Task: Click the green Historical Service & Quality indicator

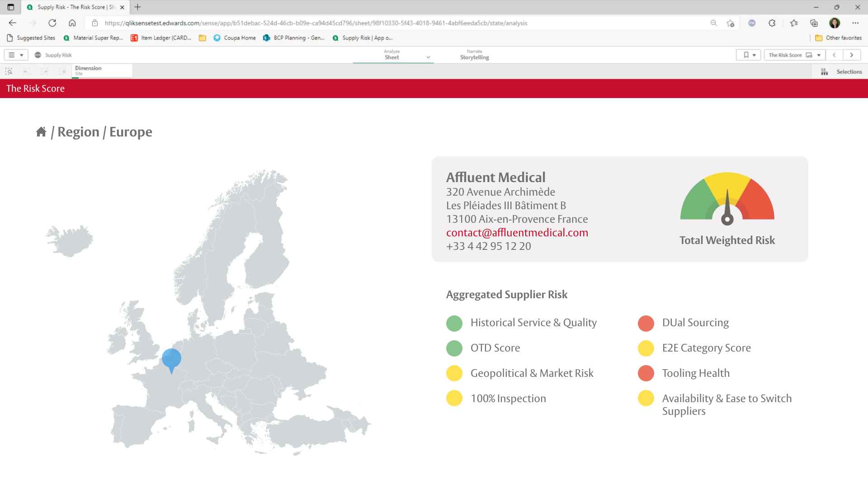Action: 454,323
